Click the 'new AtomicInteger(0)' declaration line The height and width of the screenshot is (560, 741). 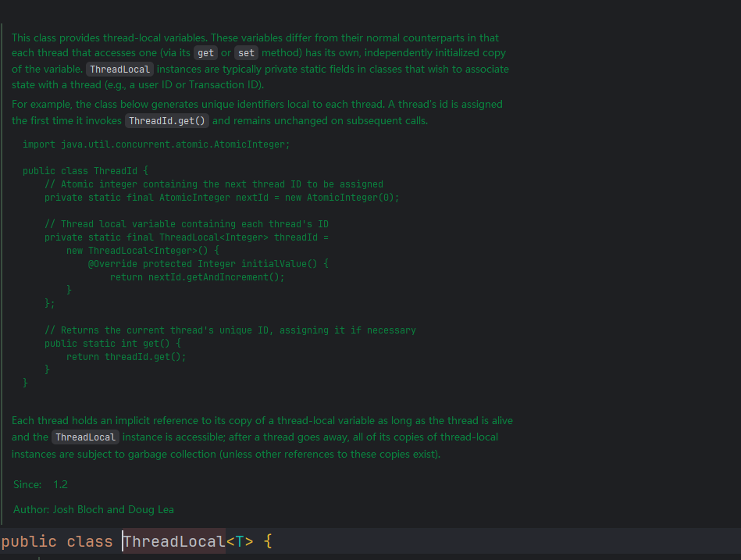click(222, 198)
